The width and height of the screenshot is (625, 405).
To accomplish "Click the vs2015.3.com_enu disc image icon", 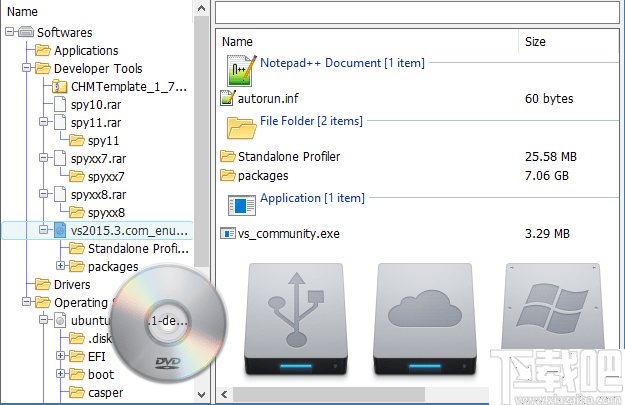I will tap(60, 230).
